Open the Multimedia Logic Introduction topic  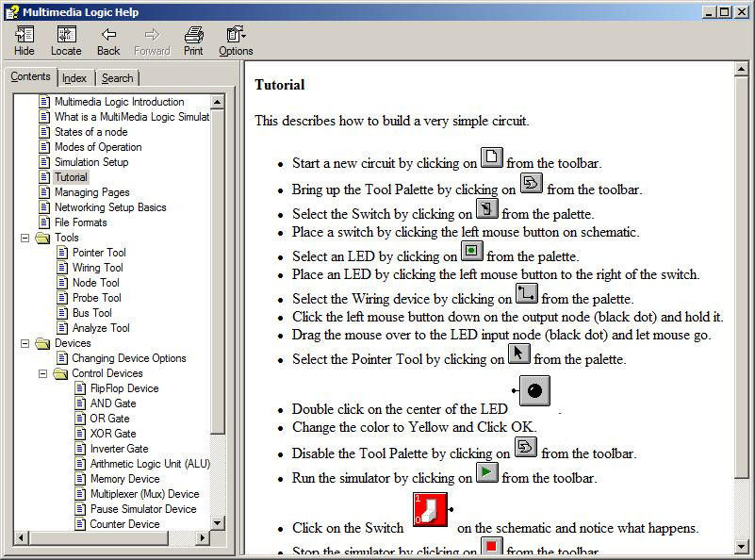click(119, 102)
